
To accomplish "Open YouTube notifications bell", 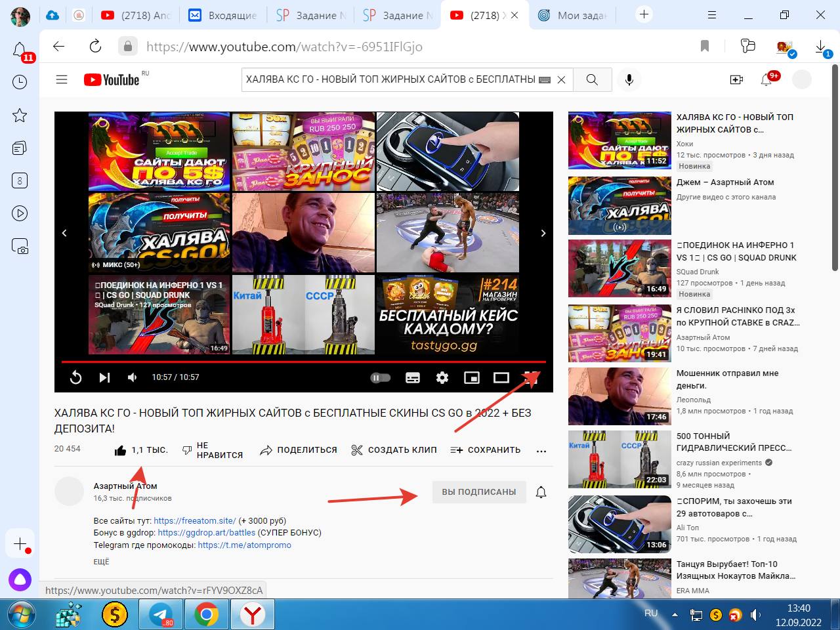I will (x=766, y=79).
